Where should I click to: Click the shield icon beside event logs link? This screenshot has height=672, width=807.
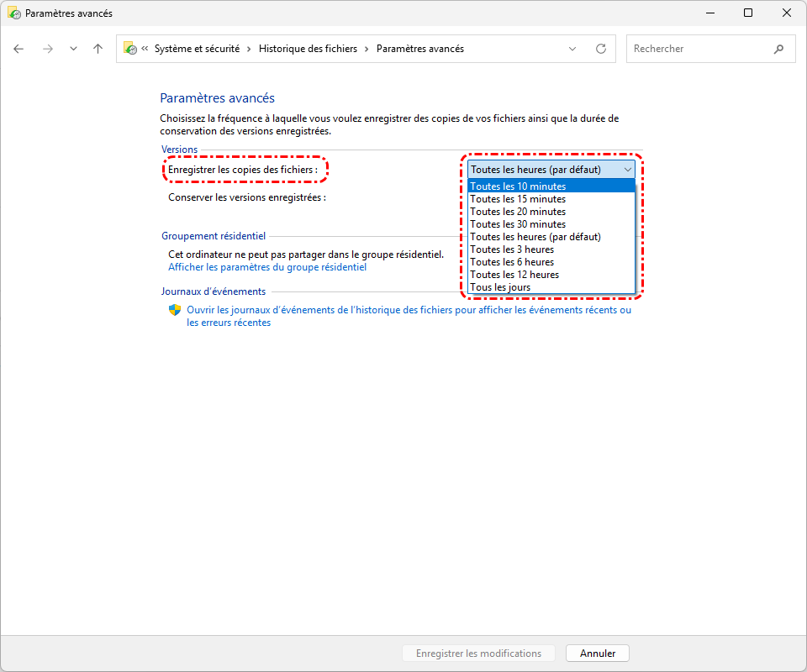pos(175,310)
